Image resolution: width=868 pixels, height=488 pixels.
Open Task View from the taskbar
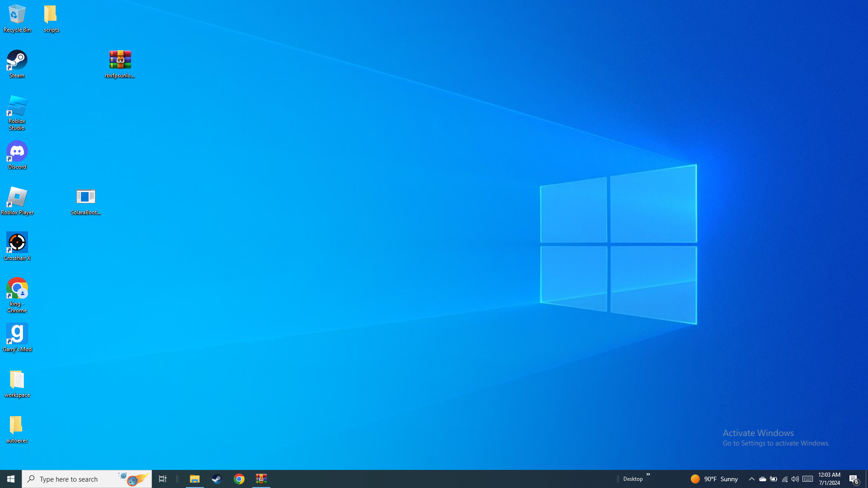point(163,479)
